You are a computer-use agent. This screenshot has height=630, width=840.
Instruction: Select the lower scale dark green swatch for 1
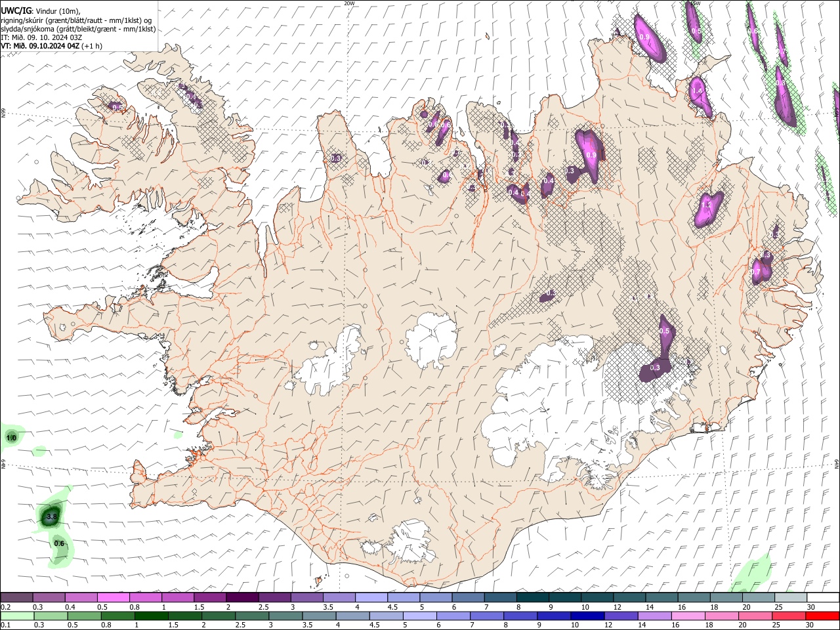coord(151,616)
